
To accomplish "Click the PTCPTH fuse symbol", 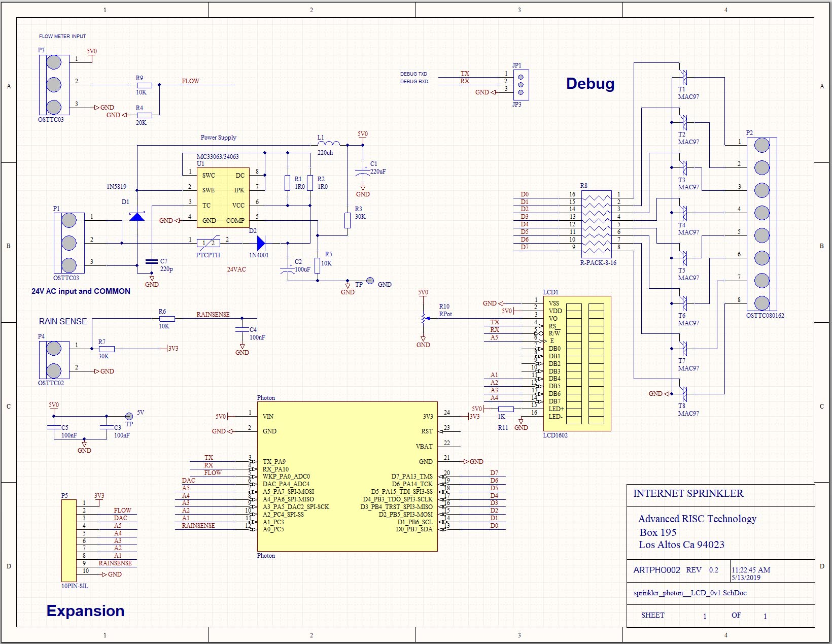I will (209, 243).
